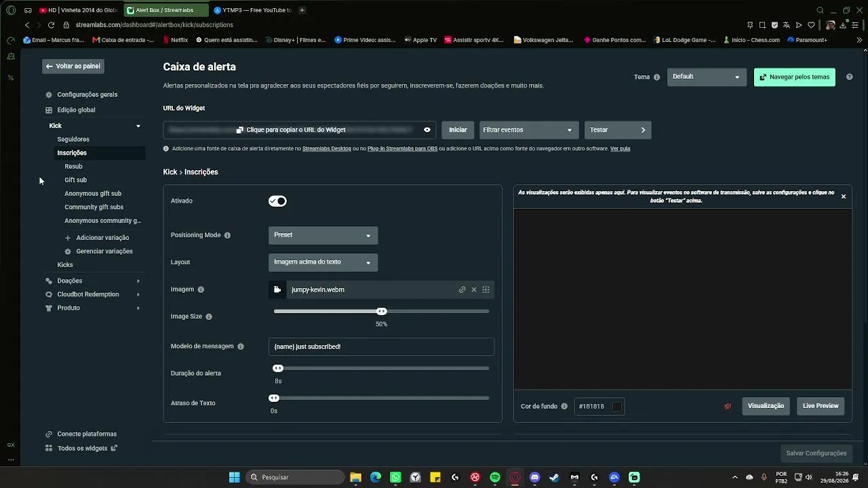Click the Atraso de Texto slider handle
This screenshot has height=488, width=868.
point(274,399)
